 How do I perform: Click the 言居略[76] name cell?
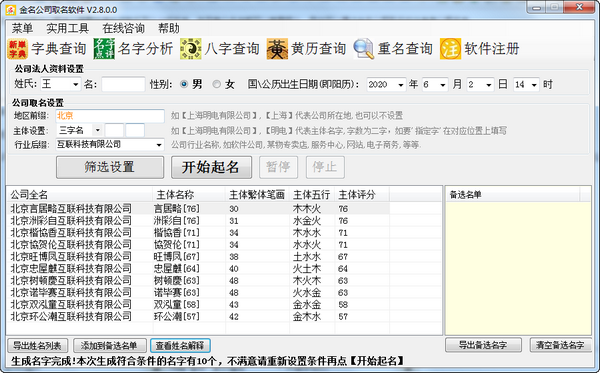(176, 208)
